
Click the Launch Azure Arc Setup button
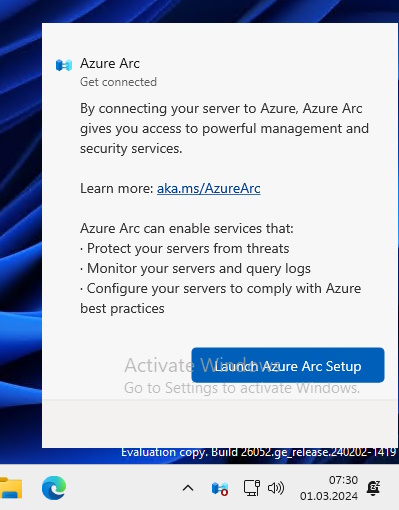coord(288,365)
